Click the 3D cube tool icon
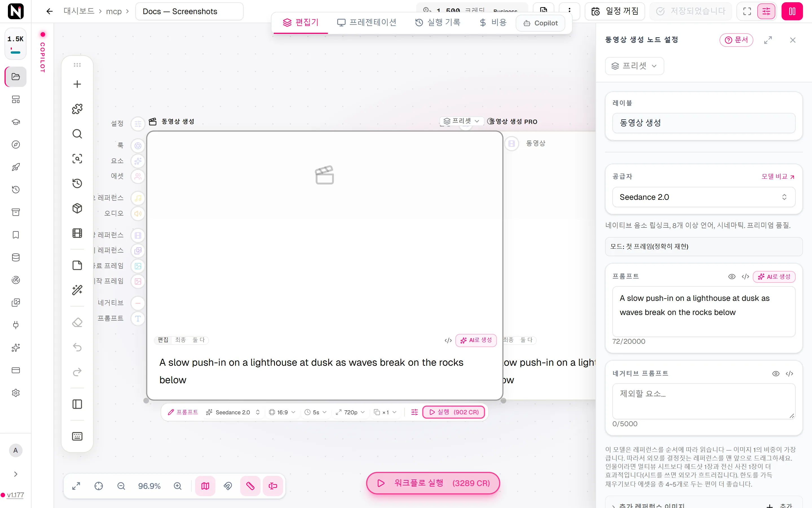The image size is (812, 508). (77, 208)
